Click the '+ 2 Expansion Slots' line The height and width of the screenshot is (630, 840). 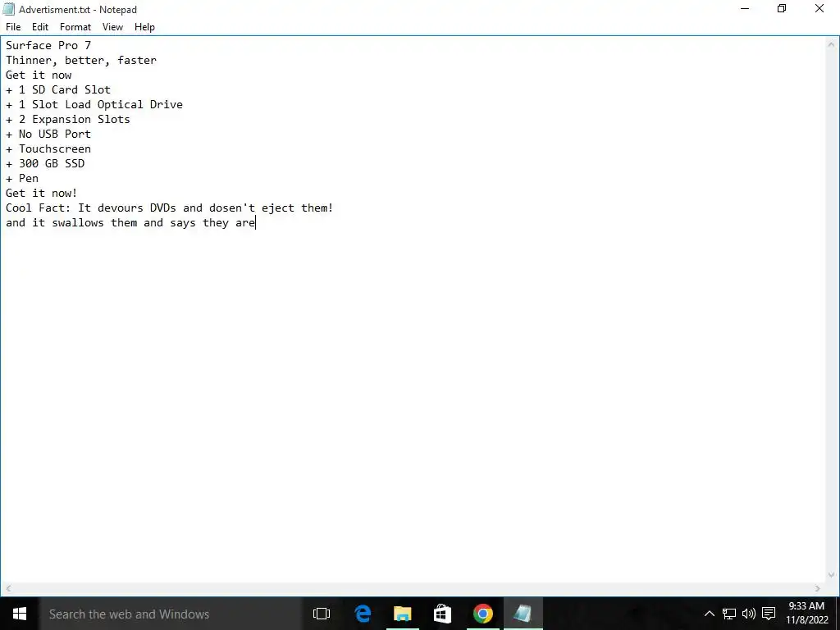67,119
